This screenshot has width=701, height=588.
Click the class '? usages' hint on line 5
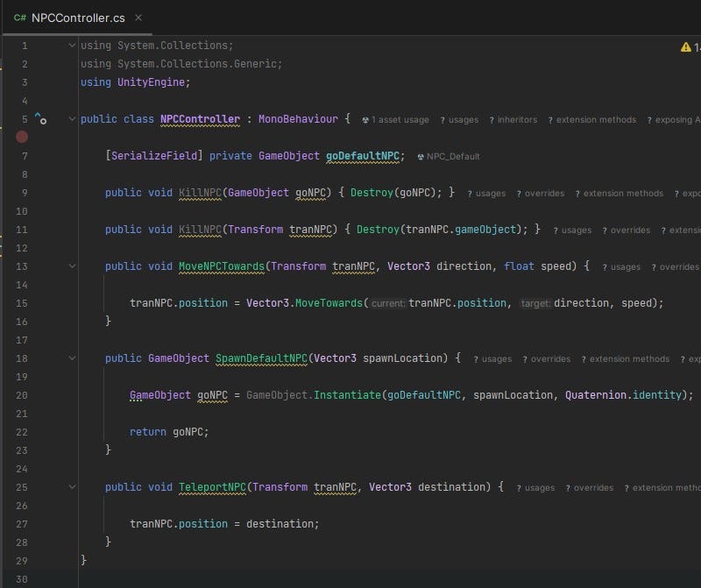tap(459, 120)
